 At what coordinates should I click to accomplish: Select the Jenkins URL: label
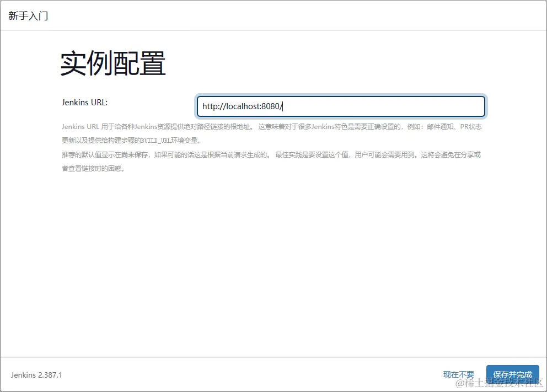point(85,103)
